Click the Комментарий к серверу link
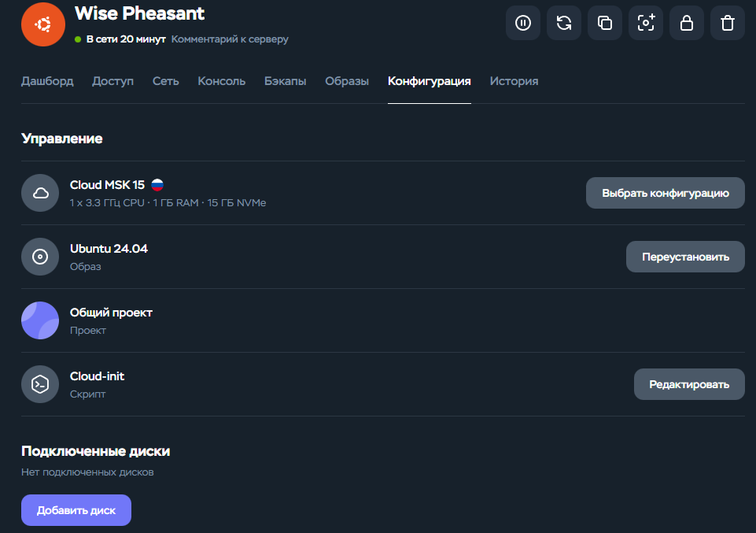The height and width of the screenshot is (533, 756). pyautogui.click(x=230, y=39)
